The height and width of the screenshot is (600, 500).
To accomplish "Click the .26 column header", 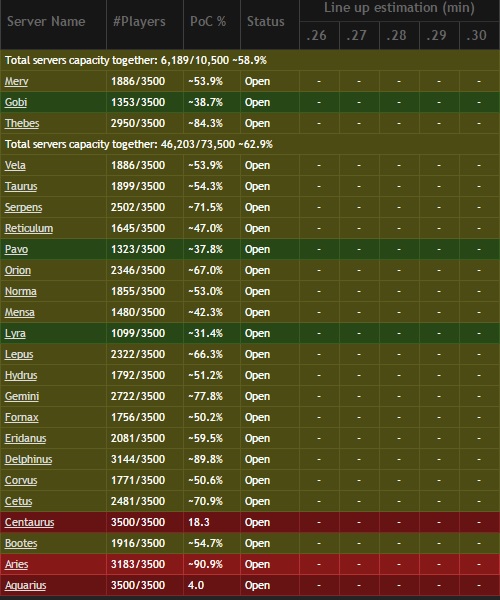I will pyautogui.click(x=316, y=36).
